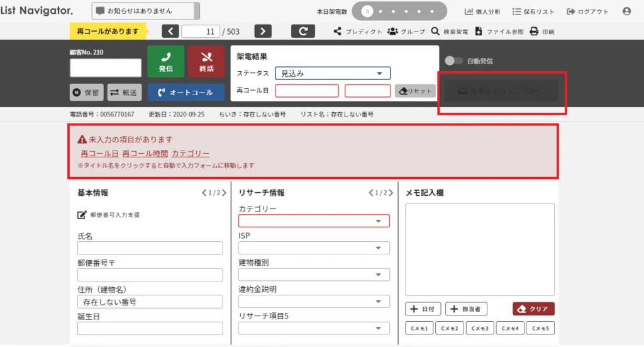Go to previous customer record arrow

170,31
